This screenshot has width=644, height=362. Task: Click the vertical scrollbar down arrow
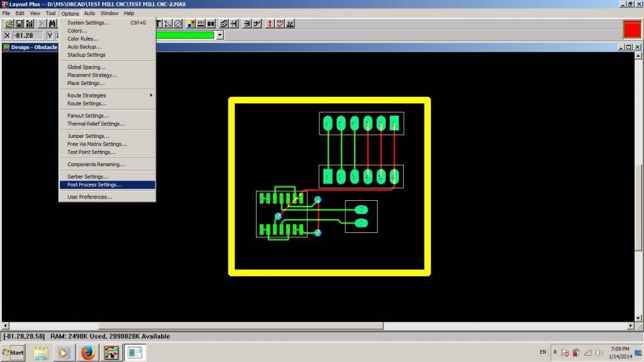(x=638, y=318)
